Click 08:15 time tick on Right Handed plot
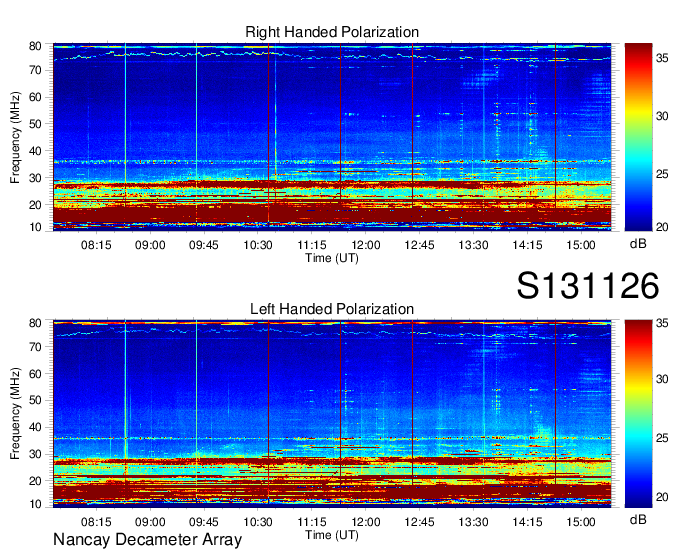 [x=96, y=245]
